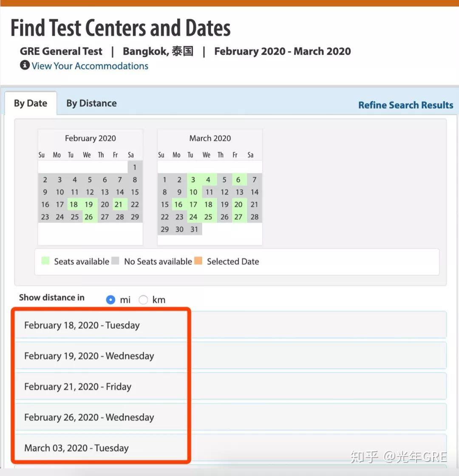Switch to the By Distance tab
This screenshot has height=476, width=459.
coord(91,103)
